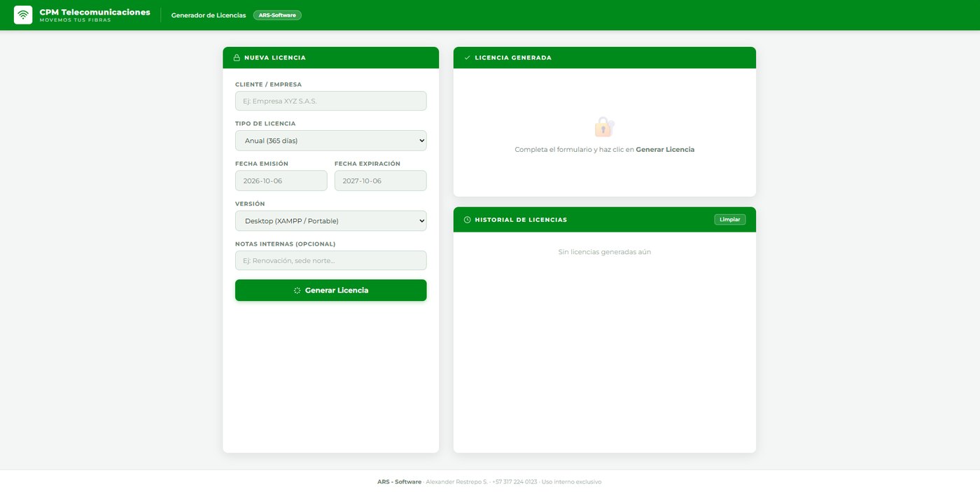Click the NOTAS INTERNAS (OPCIONAL) label
Image resolution: width=980 pixels, height=492 pixels.
(286, 244)
